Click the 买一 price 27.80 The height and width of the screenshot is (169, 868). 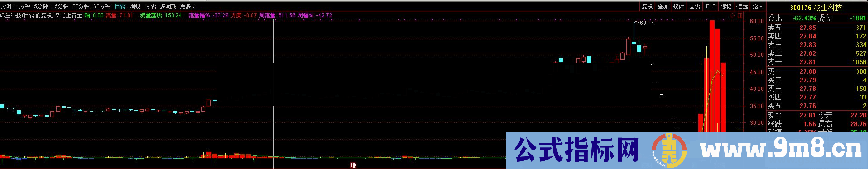(x=807, y=71)
